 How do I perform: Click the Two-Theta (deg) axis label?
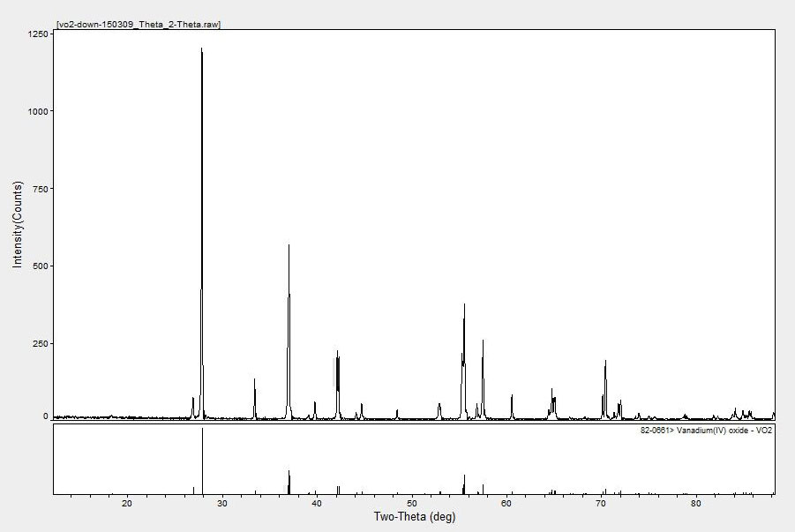click(x=415, y=517)
